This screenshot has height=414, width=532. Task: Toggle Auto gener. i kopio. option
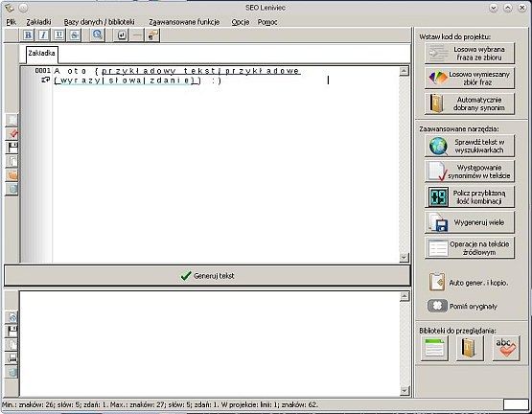469,283
